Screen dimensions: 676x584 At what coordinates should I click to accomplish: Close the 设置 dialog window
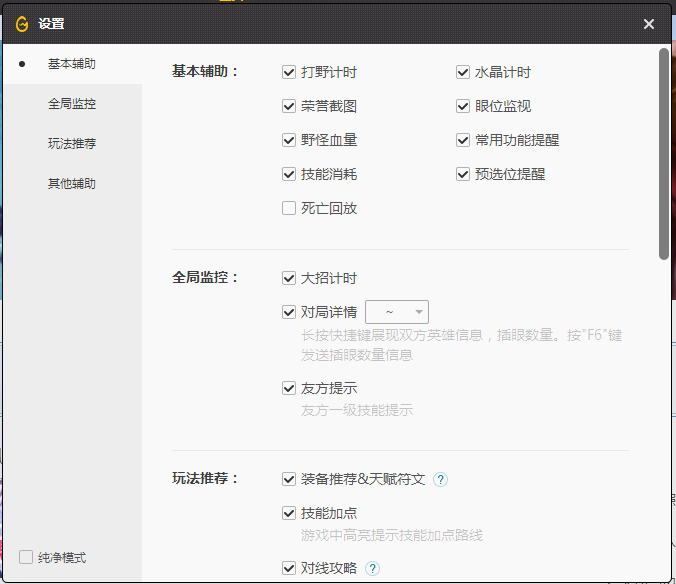click(649, 24)
